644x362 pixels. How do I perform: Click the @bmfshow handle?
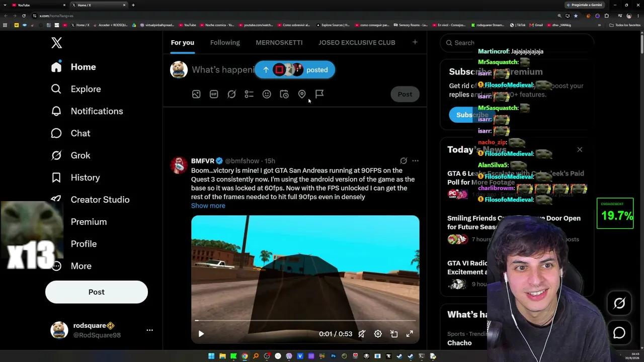click(242, 161)
